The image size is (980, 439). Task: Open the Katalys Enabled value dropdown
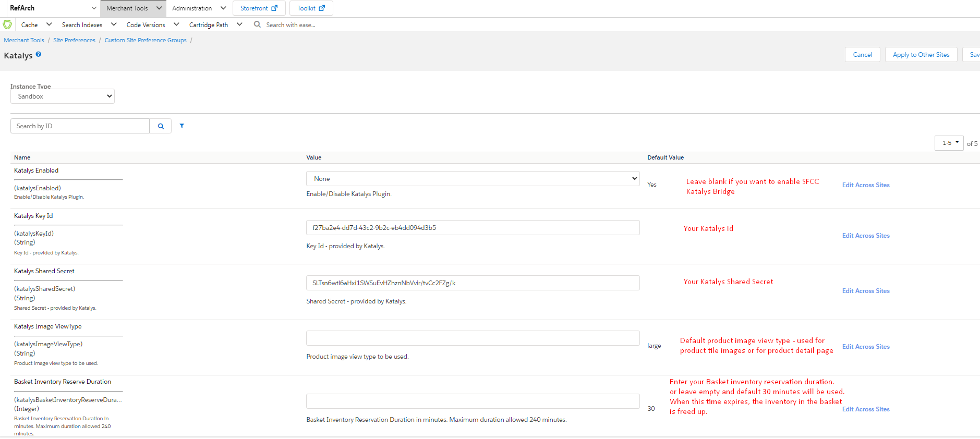(x=473, y=179)
